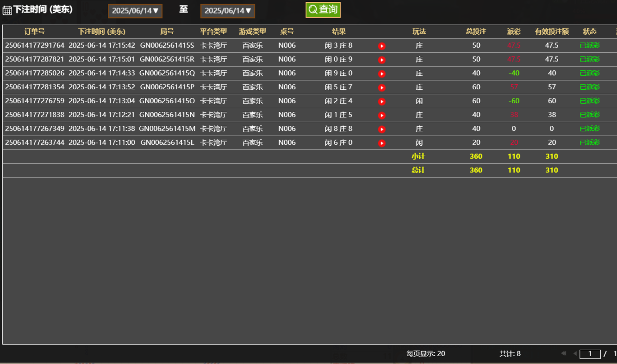Play video replay for round GN0062561415R
The image size is (617, 364).
pos(382,60)
